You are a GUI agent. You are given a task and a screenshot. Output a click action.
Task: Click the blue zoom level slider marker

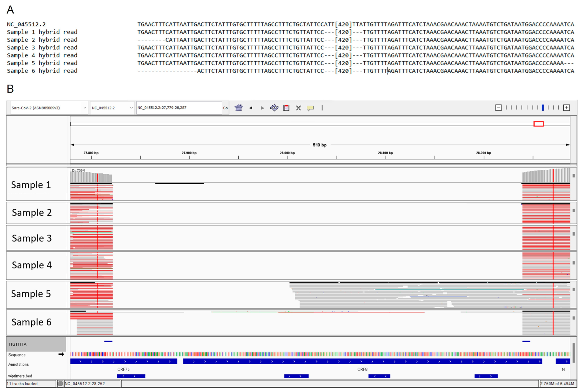542,108
